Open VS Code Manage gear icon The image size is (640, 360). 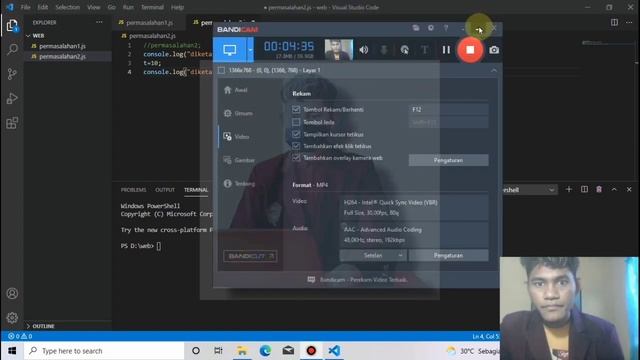12,318
